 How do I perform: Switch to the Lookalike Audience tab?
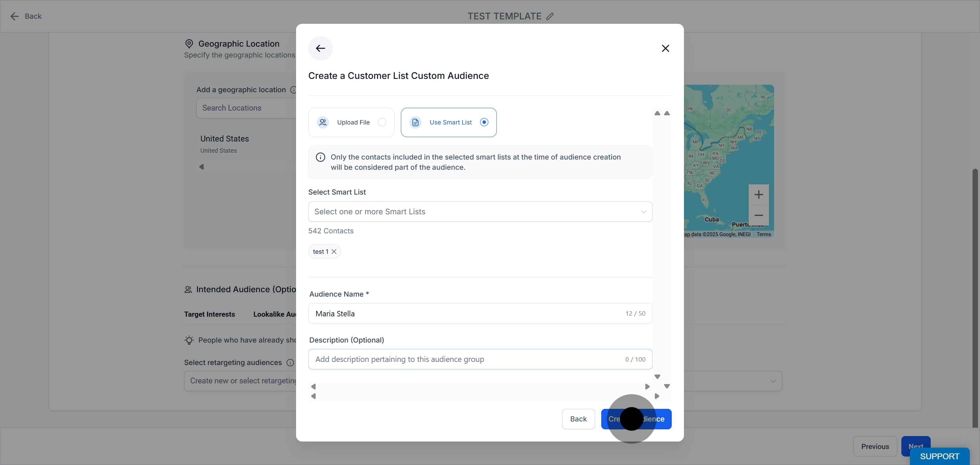coord(275,314)
